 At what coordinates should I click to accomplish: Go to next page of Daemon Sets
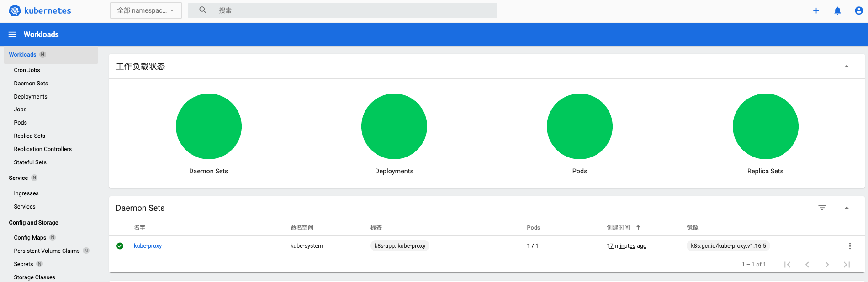(827, 265)
